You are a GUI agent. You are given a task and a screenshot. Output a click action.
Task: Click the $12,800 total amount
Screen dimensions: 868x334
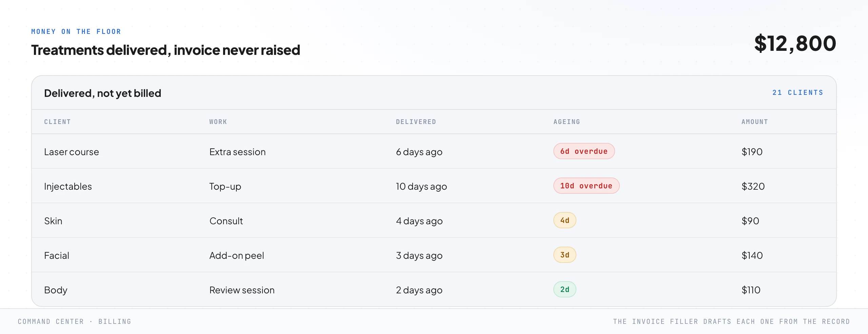pos(795,43)
